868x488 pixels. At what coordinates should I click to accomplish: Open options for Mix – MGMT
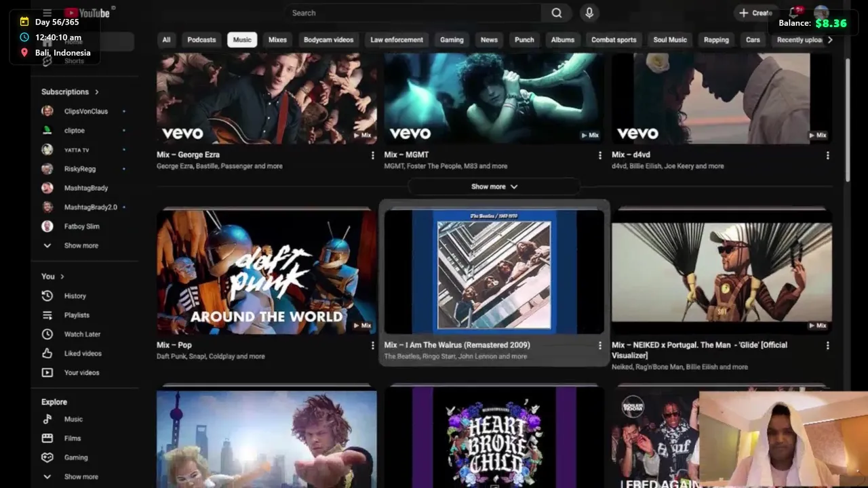point(599,155)
